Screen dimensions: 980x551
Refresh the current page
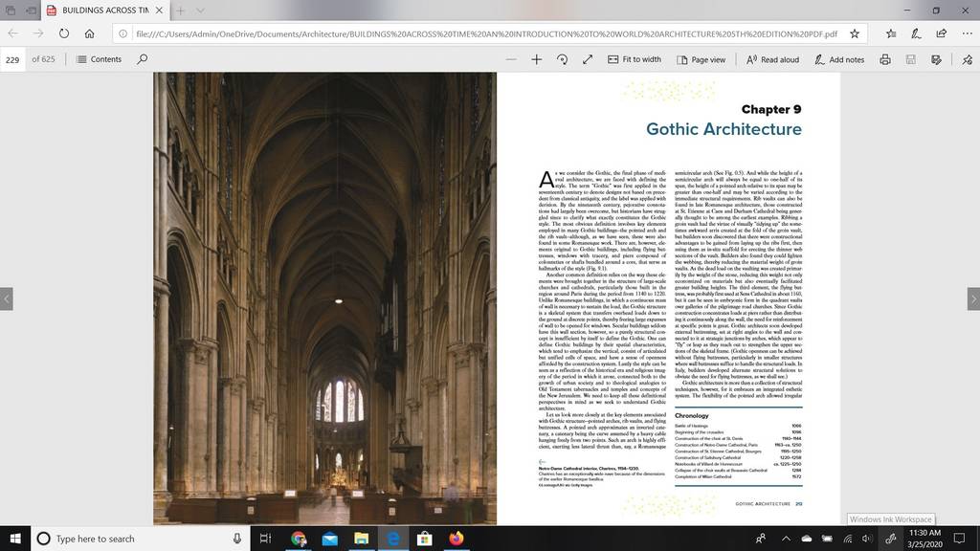point(64,33)
